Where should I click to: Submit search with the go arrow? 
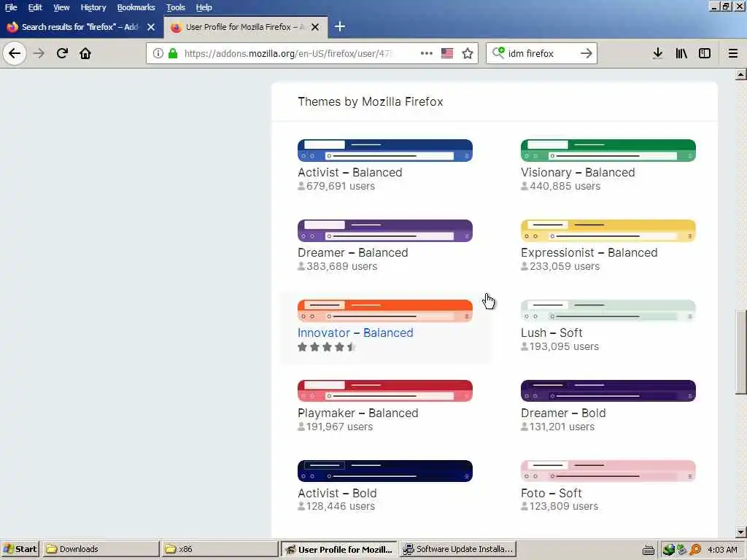[x=587, y=53]
